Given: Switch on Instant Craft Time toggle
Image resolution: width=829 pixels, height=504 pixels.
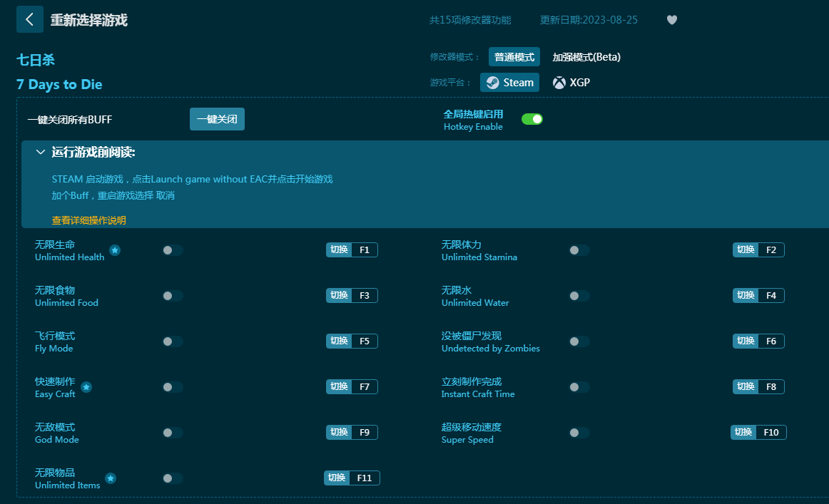Looking at the screenshot, I should 579,387.
